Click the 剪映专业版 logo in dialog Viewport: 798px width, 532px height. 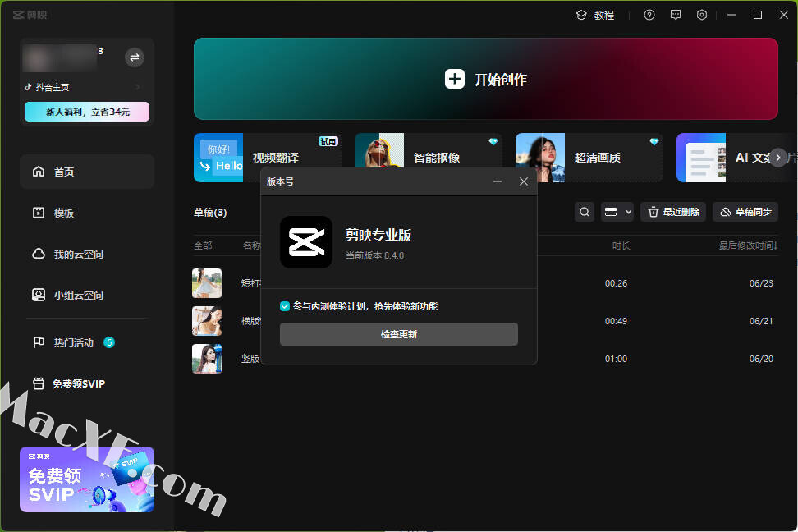306,242
